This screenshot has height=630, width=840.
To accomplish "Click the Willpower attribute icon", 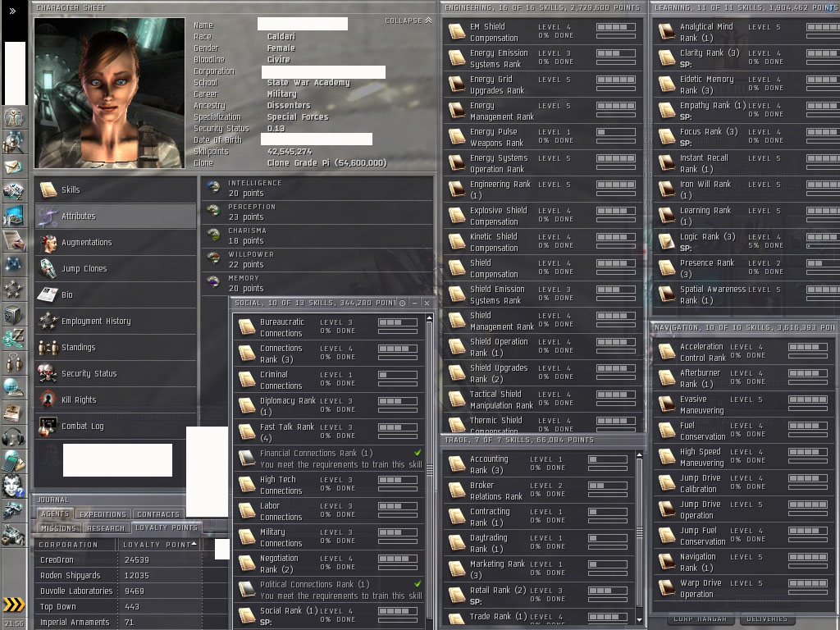I will (x=214, y=258).
